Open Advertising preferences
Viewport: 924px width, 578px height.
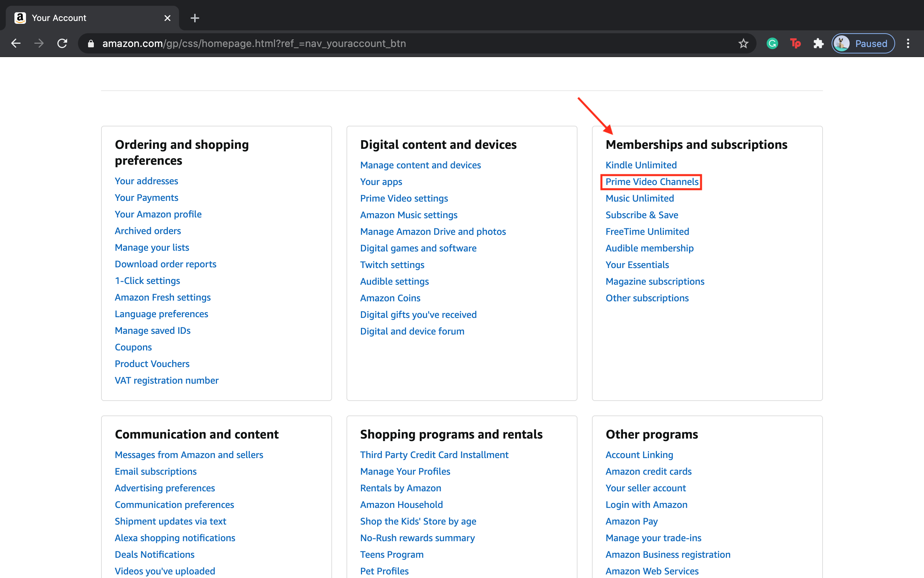165,488
